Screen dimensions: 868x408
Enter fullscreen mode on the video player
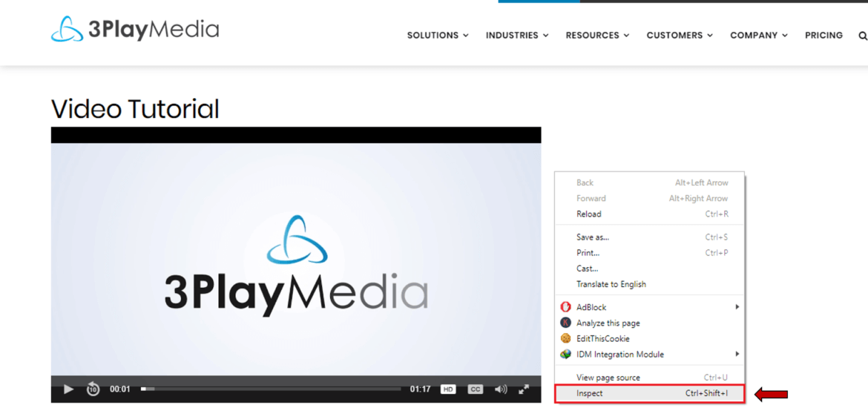point(524,389)
